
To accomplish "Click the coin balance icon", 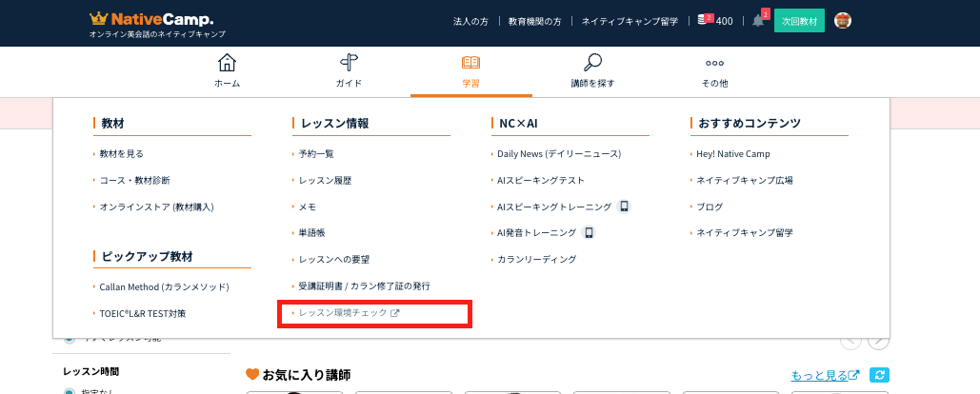I will (x=705, y=20).
